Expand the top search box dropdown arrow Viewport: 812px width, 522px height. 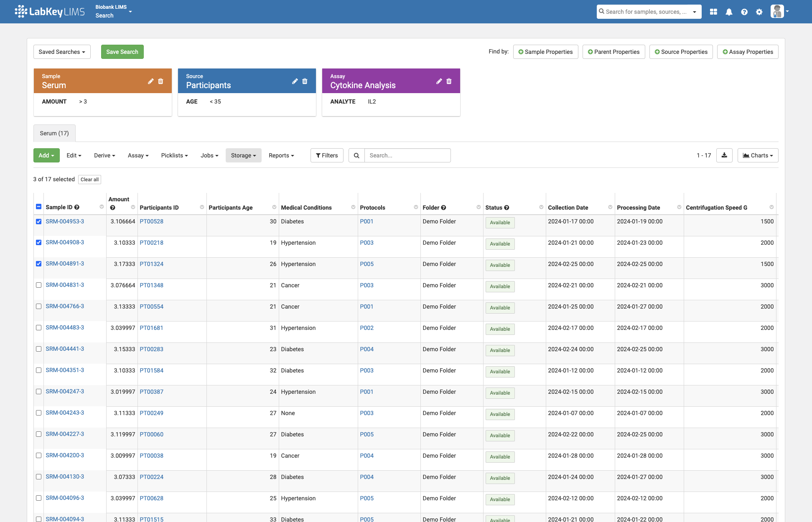pos(695,12)
